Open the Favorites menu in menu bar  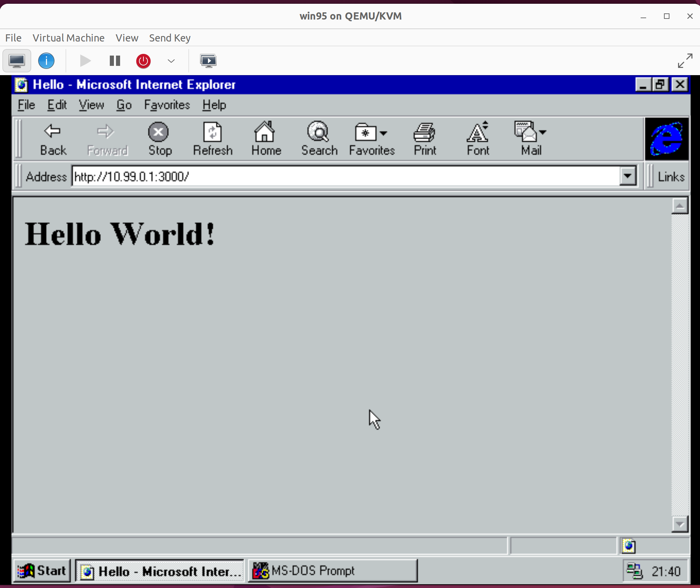(x=167, y=105)
